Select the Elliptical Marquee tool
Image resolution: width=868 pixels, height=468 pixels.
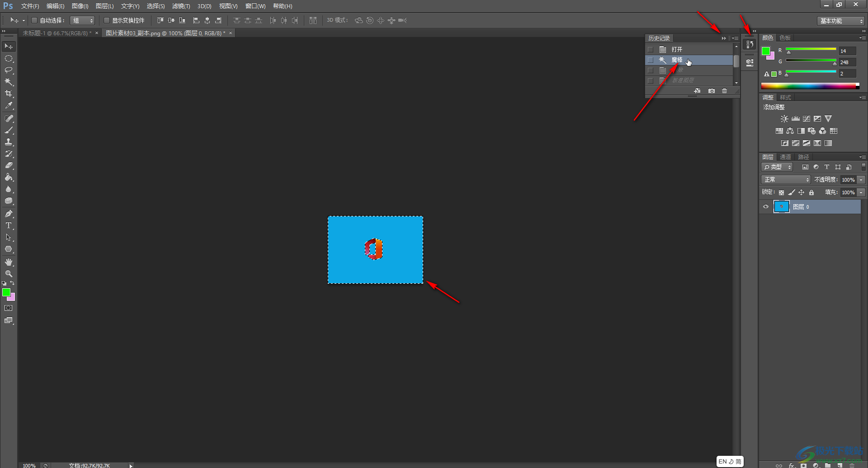tap(9, 59)
